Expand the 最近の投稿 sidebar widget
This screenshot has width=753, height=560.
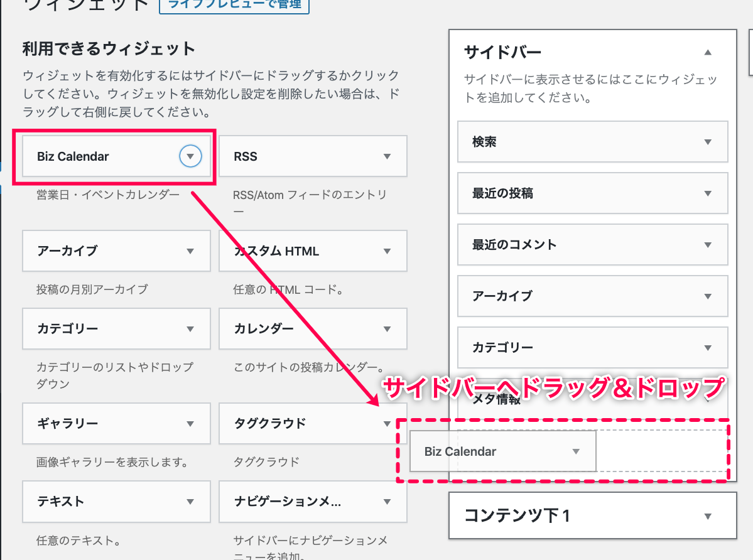(x=708, y=193)
